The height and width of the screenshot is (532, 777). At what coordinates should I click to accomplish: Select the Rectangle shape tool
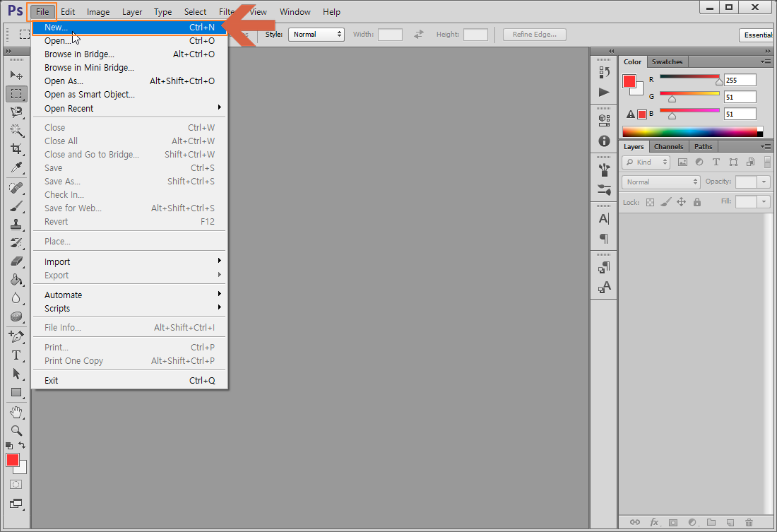[16, 392]
